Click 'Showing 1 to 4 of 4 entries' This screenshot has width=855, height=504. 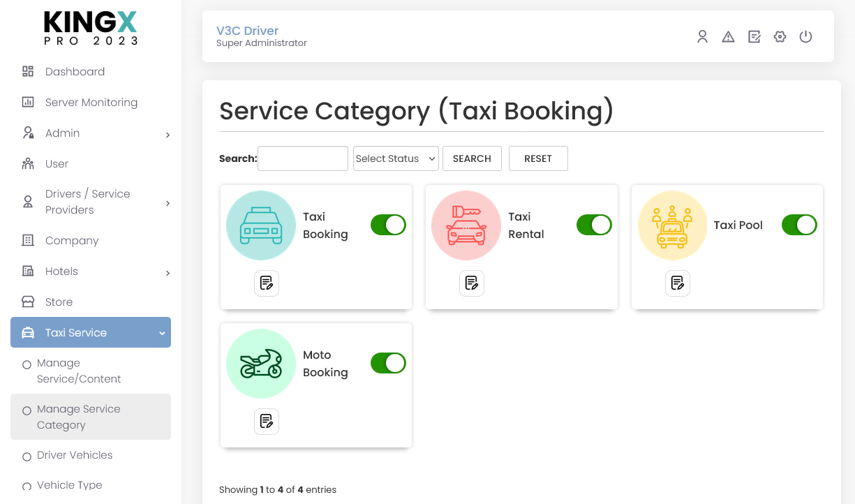278,489
